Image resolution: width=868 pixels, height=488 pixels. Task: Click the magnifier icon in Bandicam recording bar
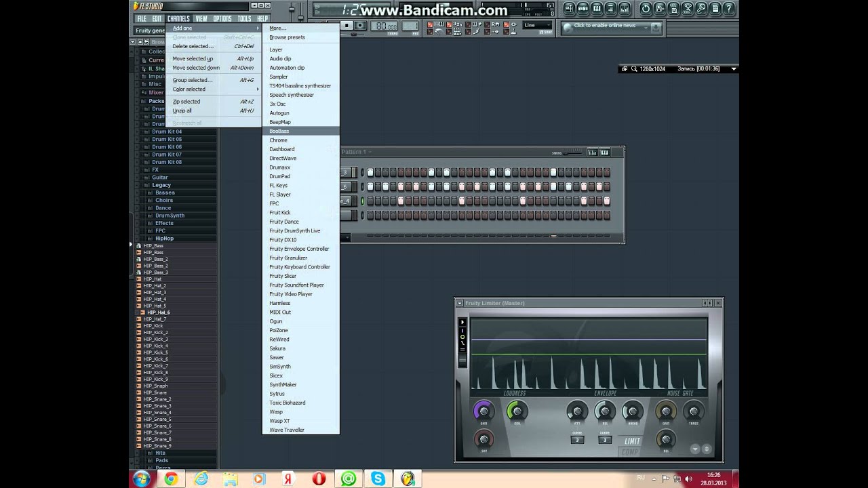coord(634,68)
